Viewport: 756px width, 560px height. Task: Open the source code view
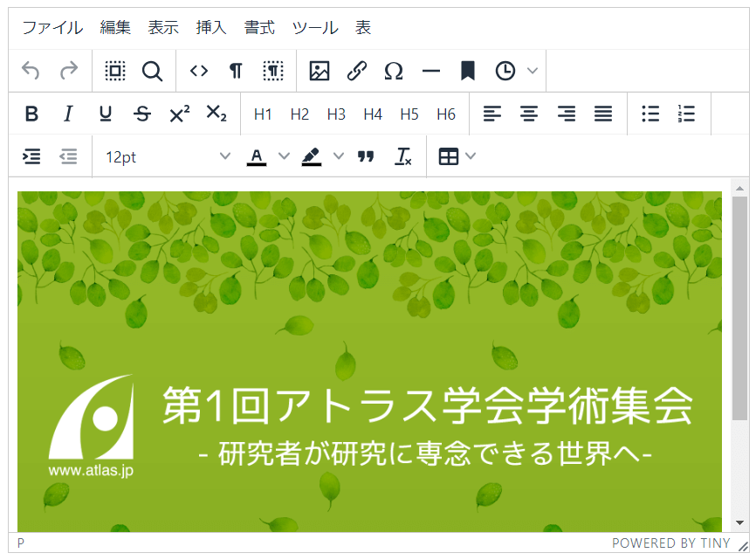coord(198,71)
